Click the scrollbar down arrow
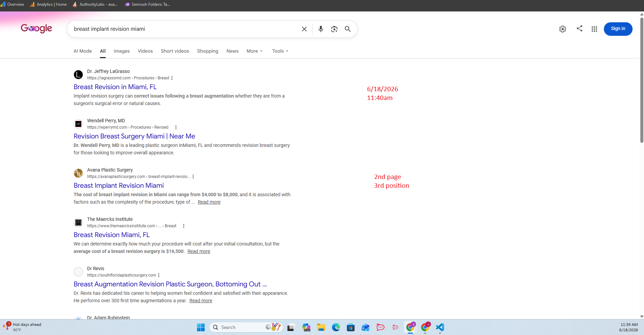Viewport: 644px width, 335px height. pos(642,316)
